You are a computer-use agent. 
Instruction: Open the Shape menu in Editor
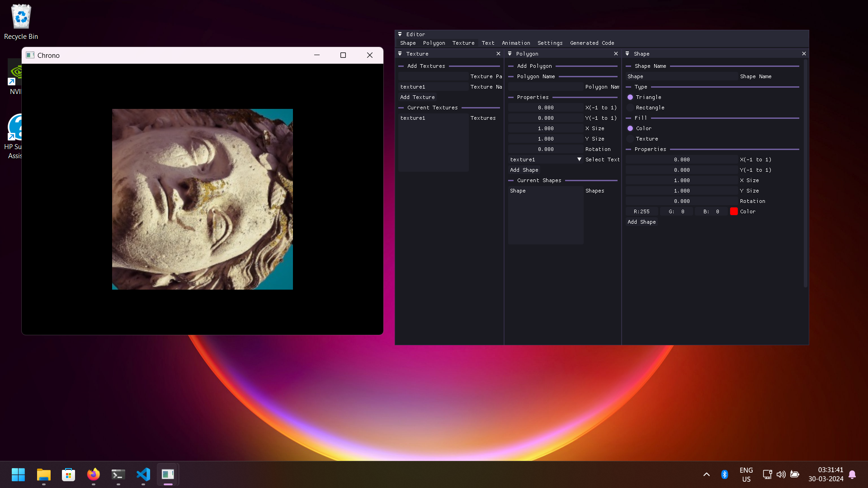point(408,43)
